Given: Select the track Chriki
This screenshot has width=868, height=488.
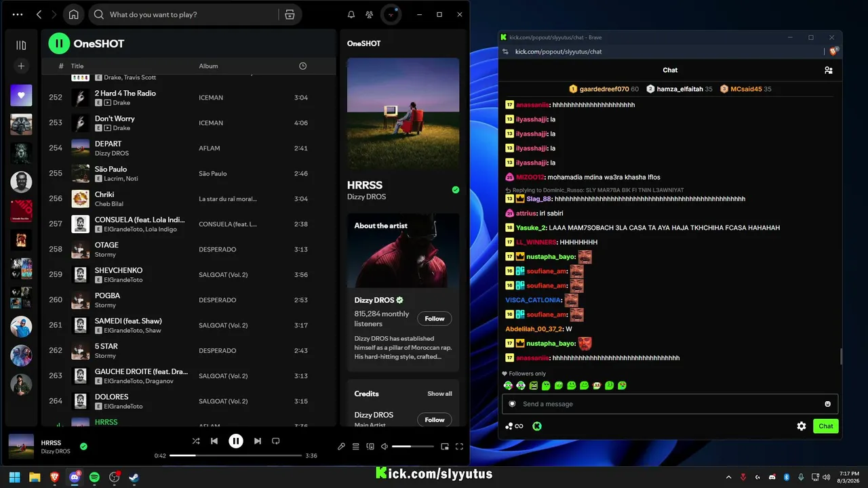Looking at the screenshot, I should pos(189,199).
